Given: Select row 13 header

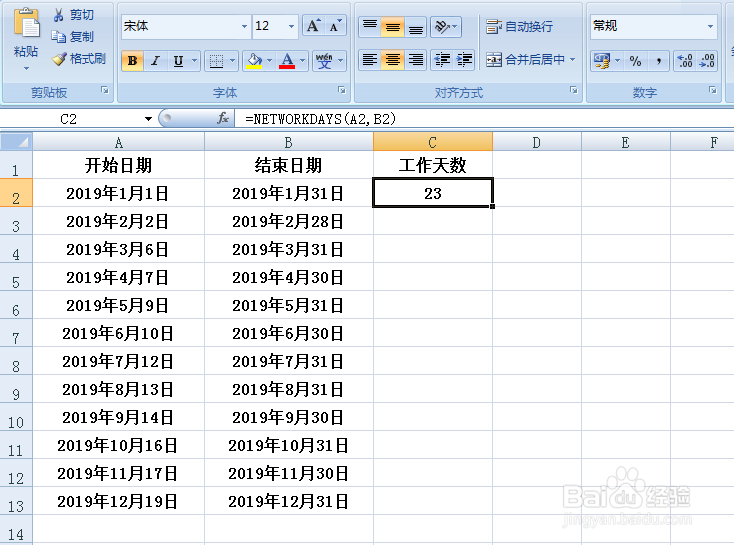Looking at the screenshot, I should pos(16,501).
